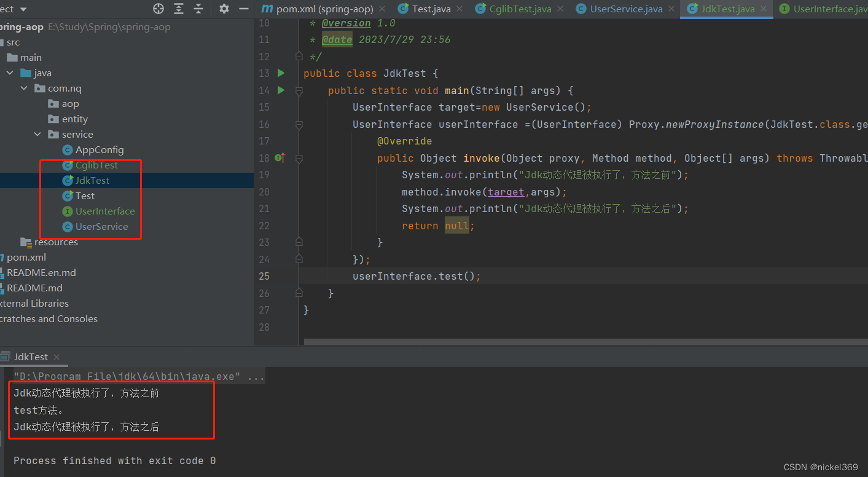
Task: Fold the statement at line 16
Action: pyautogui.click(x=299, y=124)
